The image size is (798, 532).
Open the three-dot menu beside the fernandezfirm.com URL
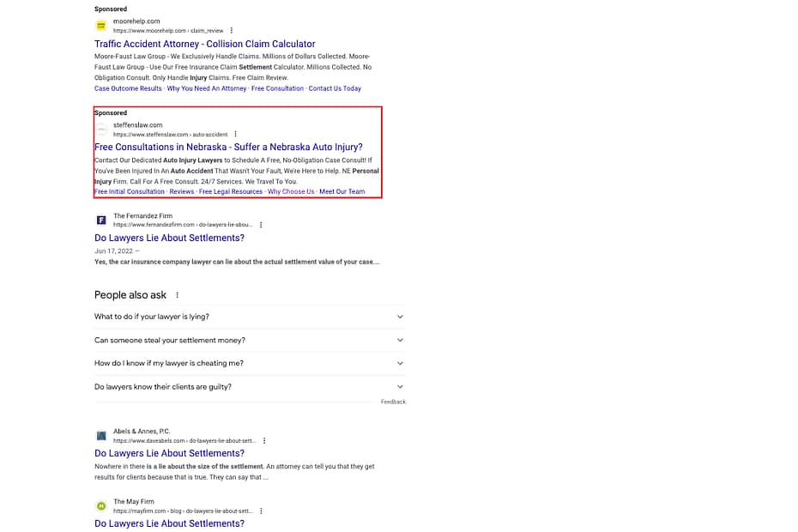point(261,225)
